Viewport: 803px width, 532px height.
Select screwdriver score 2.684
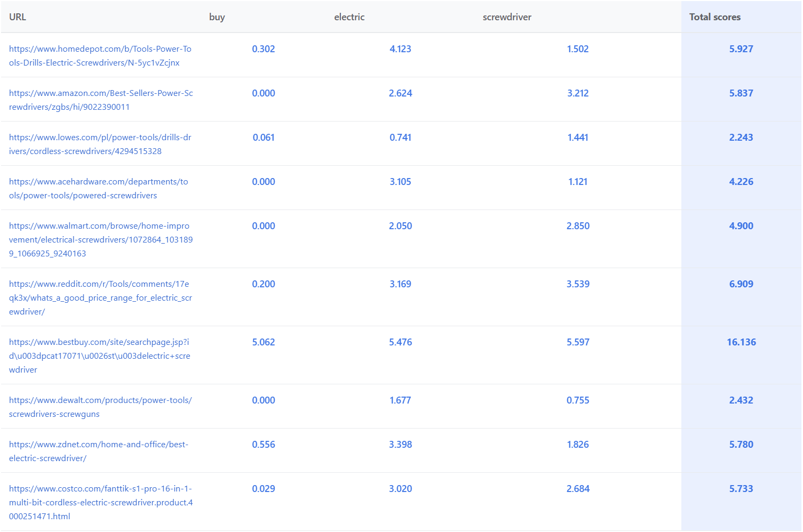click(578, 489)
